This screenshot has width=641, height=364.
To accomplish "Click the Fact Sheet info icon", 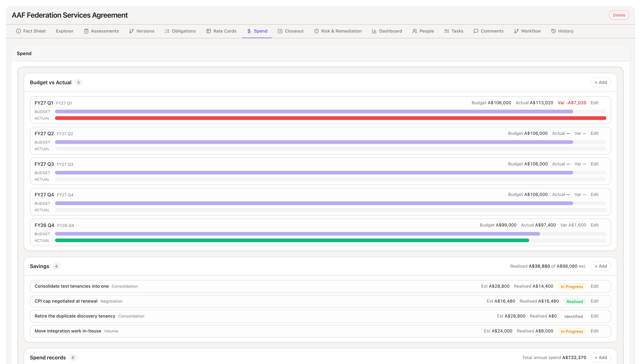I will pos(19,31).
